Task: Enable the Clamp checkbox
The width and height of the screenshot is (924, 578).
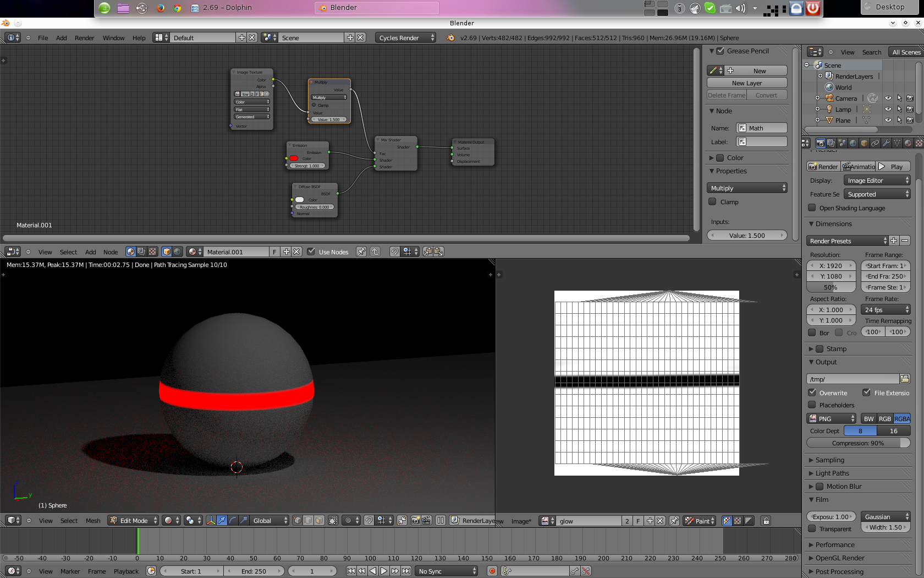Action: [713, 202]
